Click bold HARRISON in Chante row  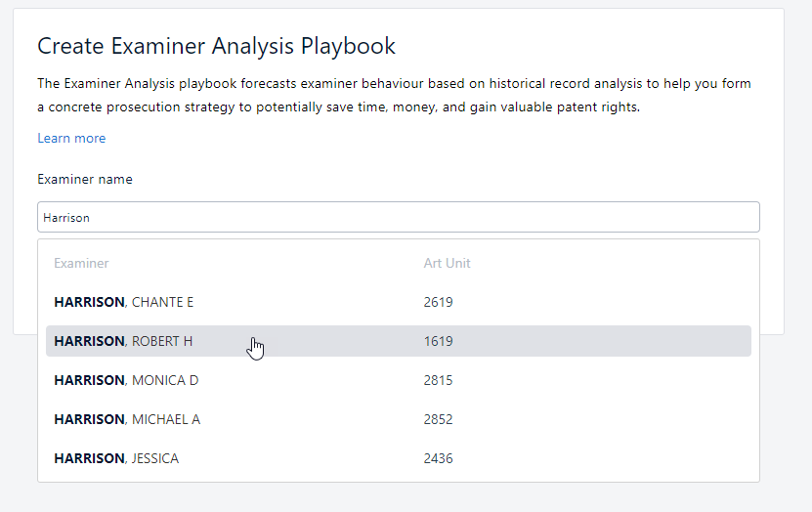(x=89, y=302)
